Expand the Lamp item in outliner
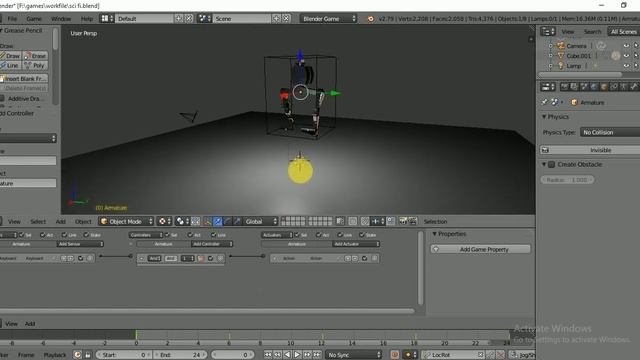 [551, 65]
